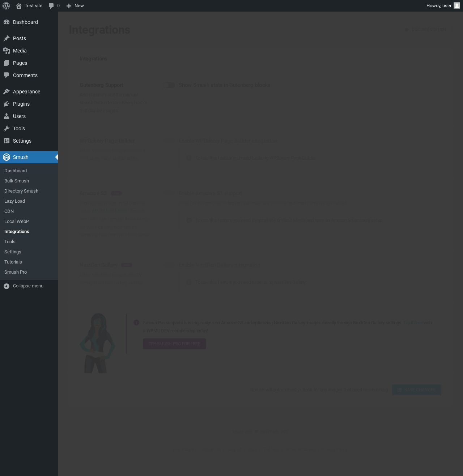Click the icon of the main Settings menu
Image resolution: width=463 pixels, height=476 pixels.
click(x=7, y=141)
